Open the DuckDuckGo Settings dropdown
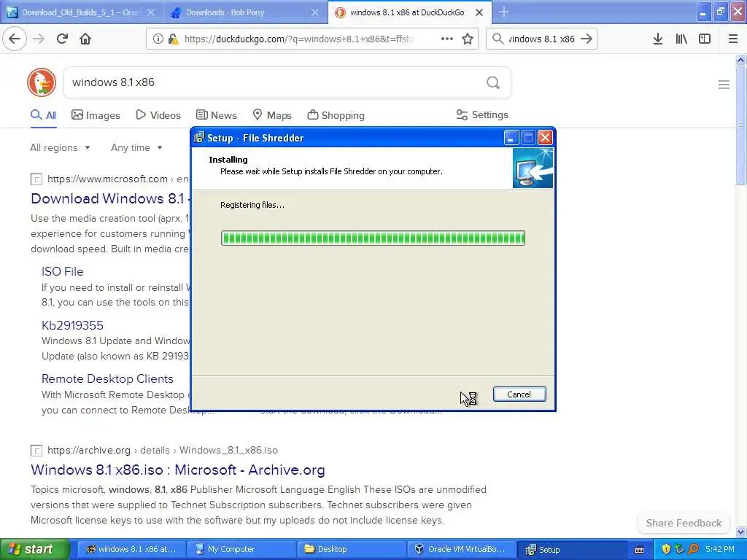This screenshot has width=747, height=560. (482, 114)
